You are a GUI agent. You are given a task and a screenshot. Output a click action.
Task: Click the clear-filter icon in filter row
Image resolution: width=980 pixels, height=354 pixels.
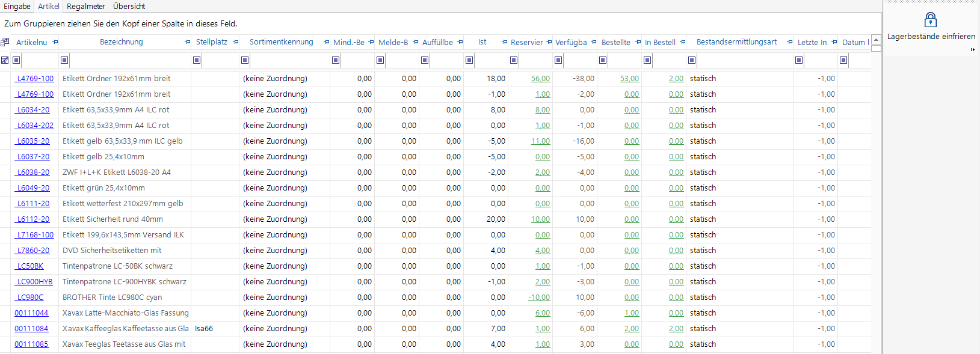tap(5, 60)
